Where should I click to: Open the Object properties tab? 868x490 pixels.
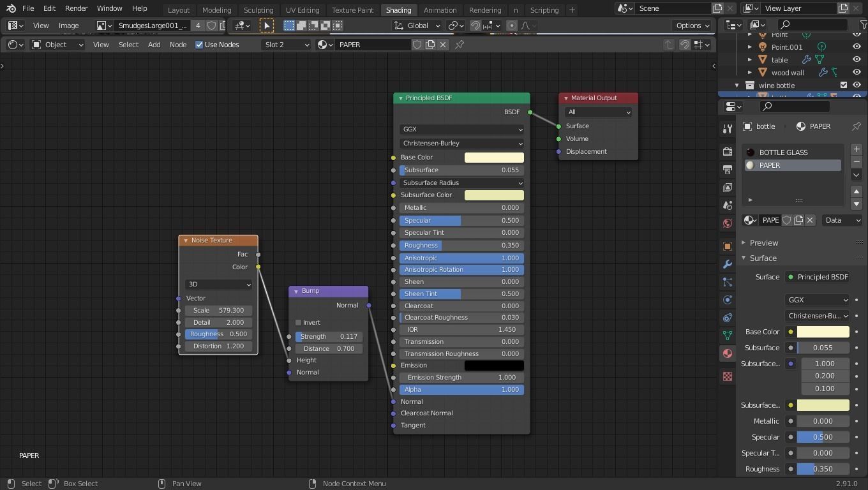pos(728,246)
